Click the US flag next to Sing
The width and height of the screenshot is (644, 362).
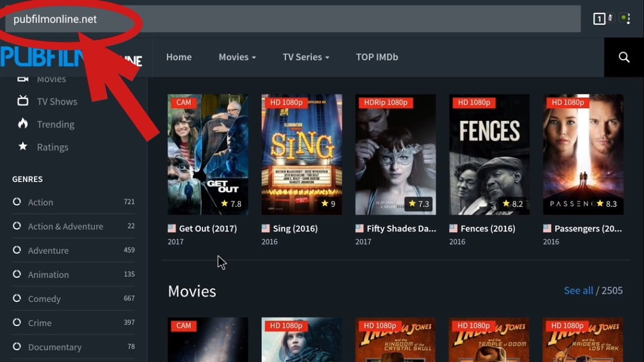pos(266,228)
